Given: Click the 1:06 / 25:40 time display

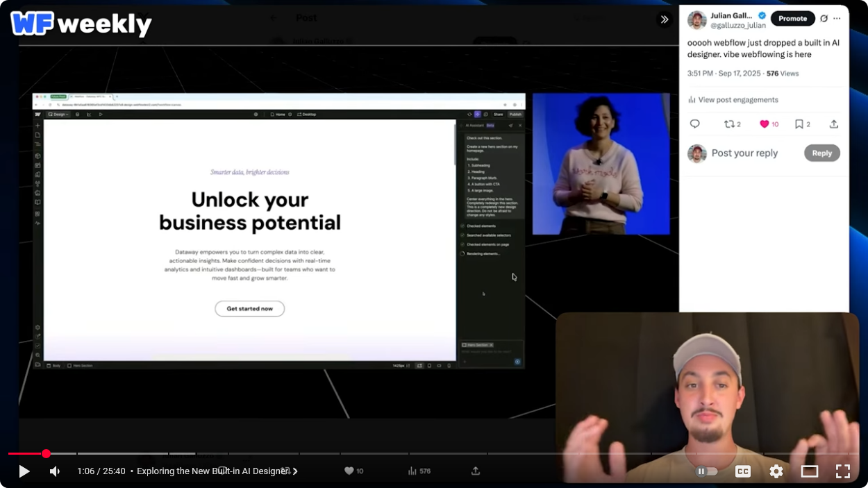Looking at the screenshot, I should tap(101, 471).
